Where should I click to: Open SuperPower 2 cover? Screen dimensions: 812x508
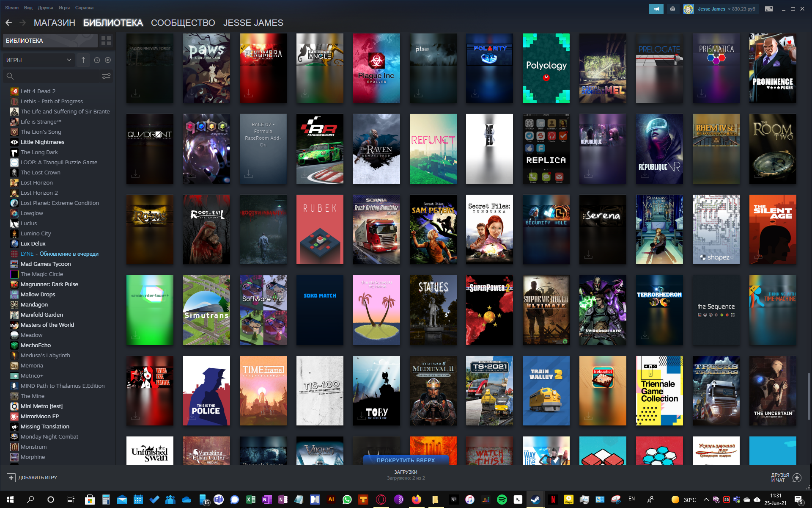(489, 310)
